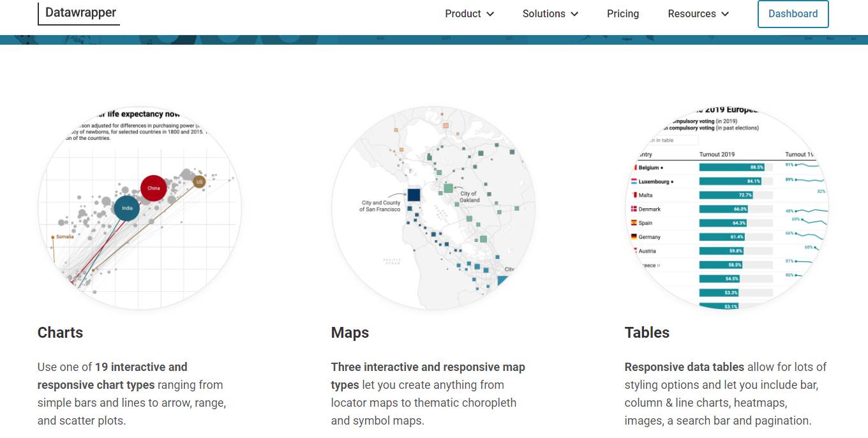
Task: Expand the Product dropdown menu
Action: pyautogui.click(x=469, y=14)
